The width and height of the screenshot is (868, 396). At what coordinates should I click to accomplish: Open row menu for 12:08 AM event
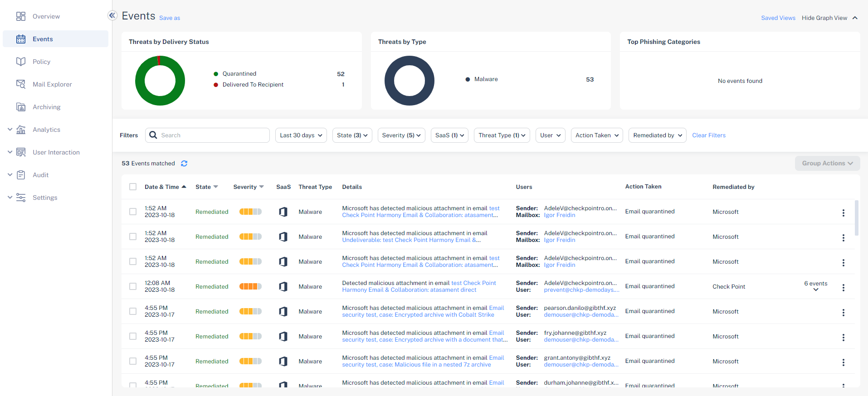pyautogui.click(x=844, y=288)
